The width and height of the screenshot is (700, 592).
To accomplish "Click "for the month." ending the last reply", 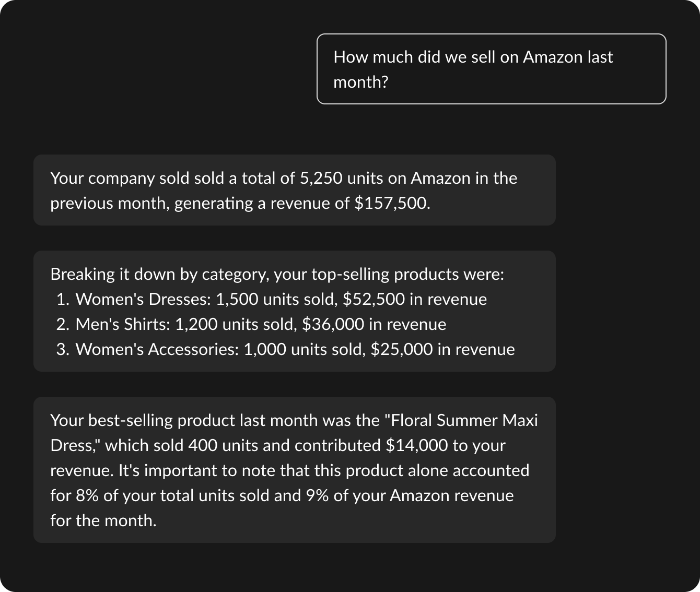I will point(103,520).
